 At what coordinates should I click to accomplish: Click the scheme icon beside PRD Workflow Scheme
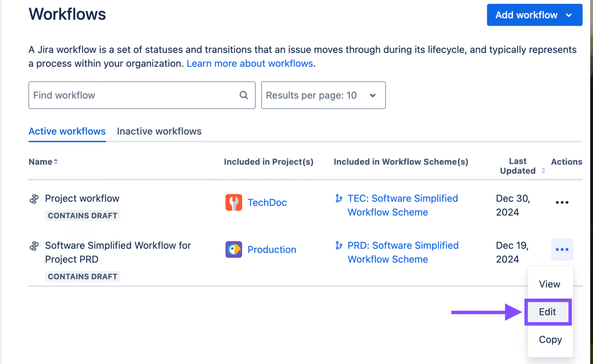point(339,245)
